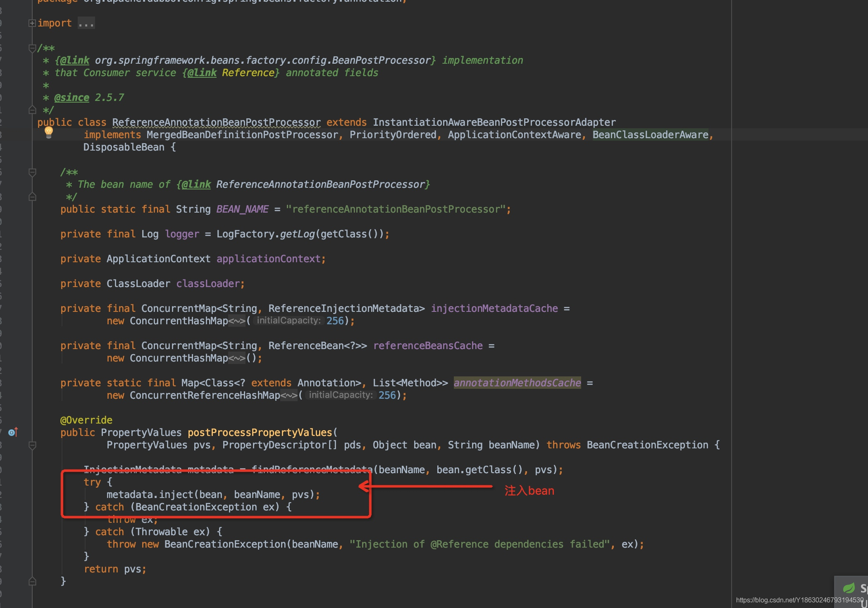Screen dimensions: 868x608
Task: Click the referenceBeansCache field name
Action: click(x=428, y=346)
